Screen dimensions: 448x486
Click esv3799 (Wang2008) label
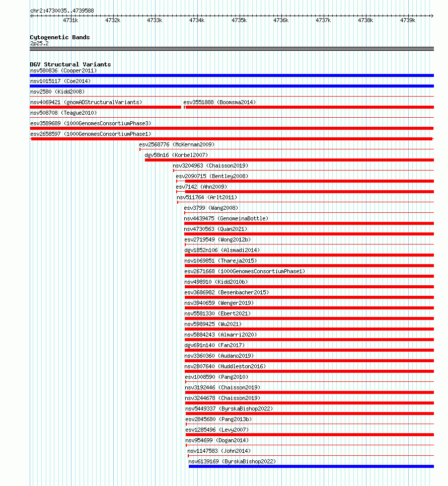211,208
